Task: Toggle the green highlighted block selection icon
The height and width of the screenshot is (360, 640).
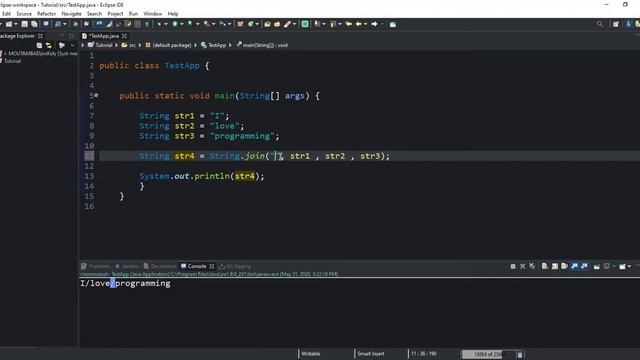Action: tap(304, 24)
